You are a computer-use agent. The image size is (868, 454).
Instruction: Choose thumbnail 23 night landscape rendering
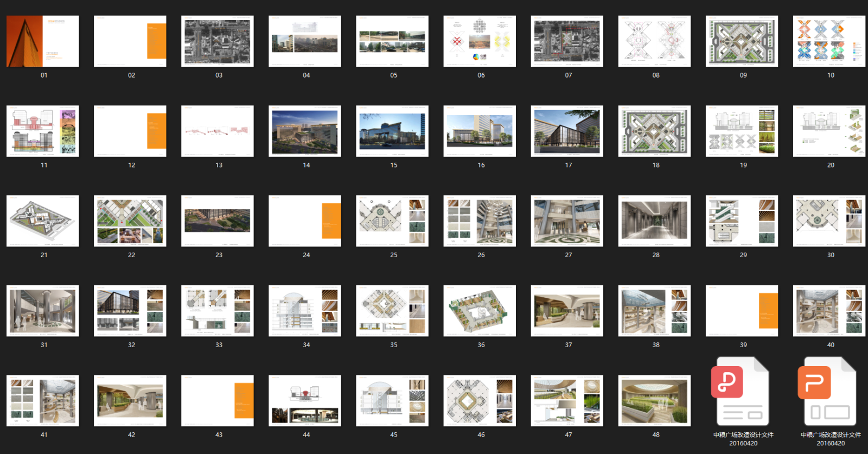click(218, 221)
